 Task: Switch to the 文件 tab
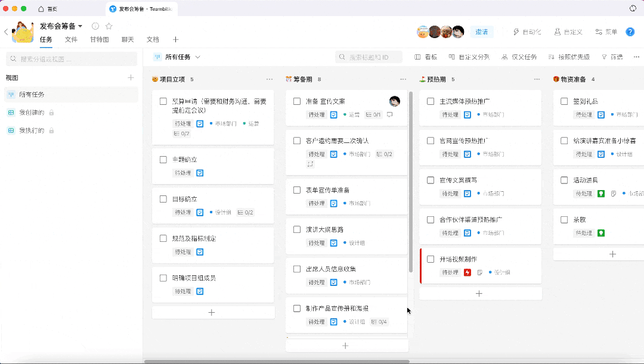(x=71, y=39)
